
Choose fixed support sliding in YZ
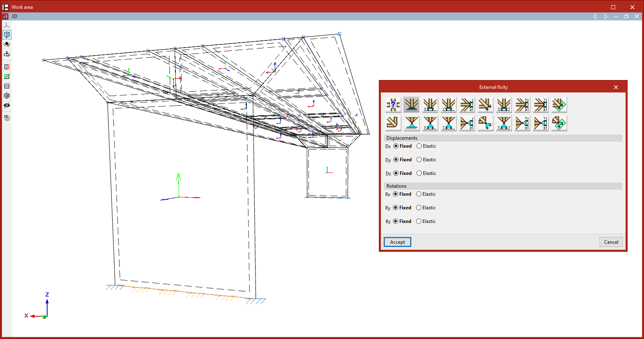tap(541, 105)
